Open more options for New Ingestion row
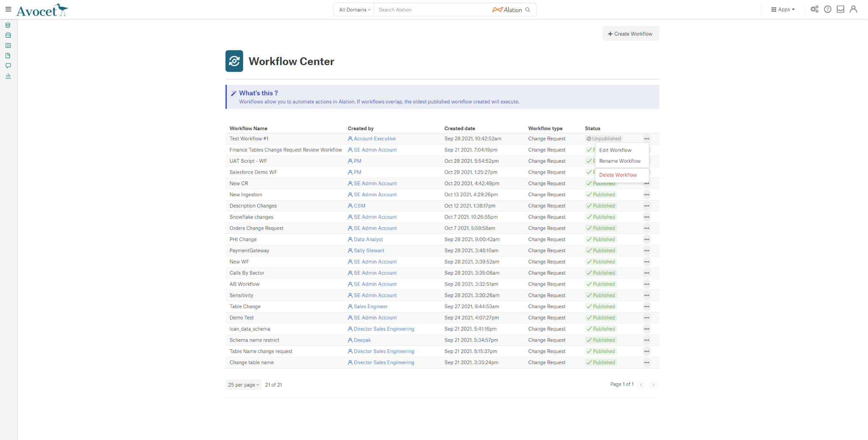This screenshot has width=868, height=440. point(647,195)
